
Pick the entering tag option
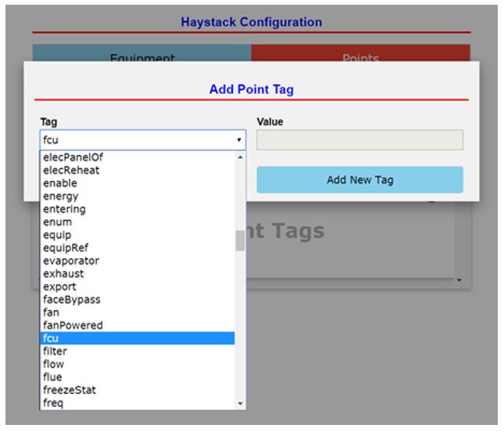(138, 209)
